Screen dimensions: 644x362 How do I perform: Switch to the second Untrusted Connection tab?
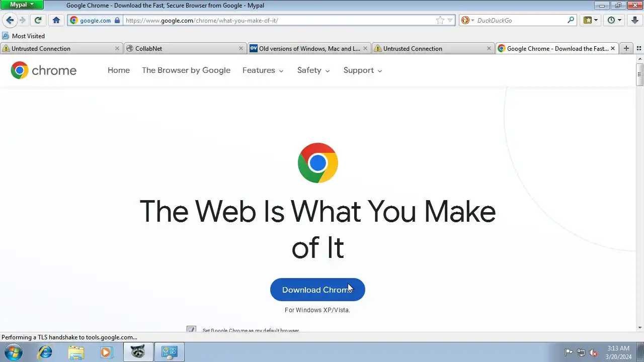433,48
